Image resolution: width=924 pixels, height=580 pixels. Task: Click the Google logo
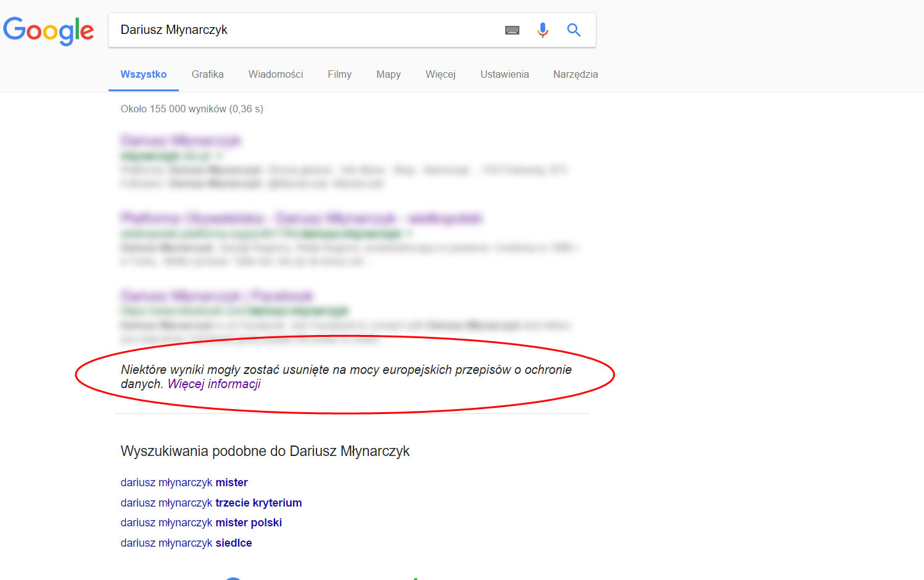click(x=48, y=31)
